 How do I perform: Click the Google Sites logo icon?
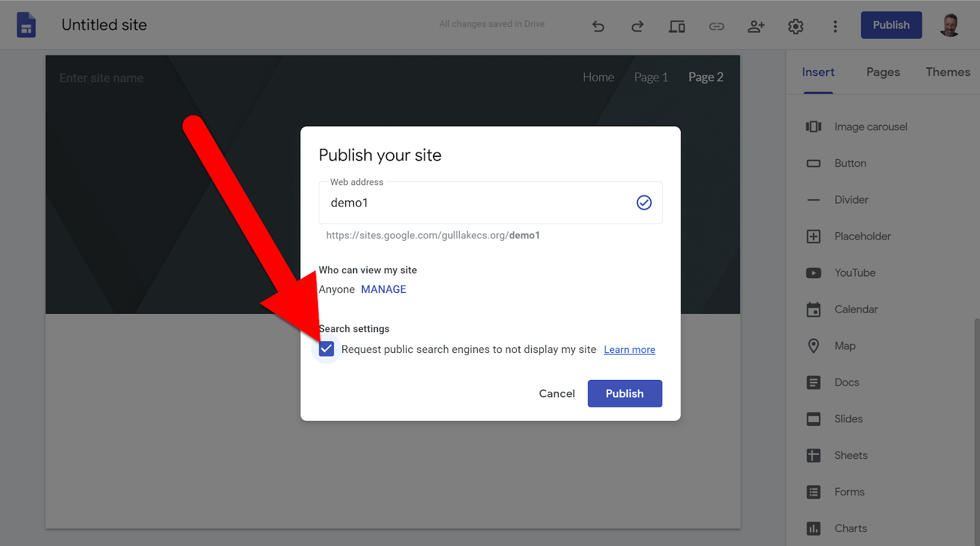26,25
